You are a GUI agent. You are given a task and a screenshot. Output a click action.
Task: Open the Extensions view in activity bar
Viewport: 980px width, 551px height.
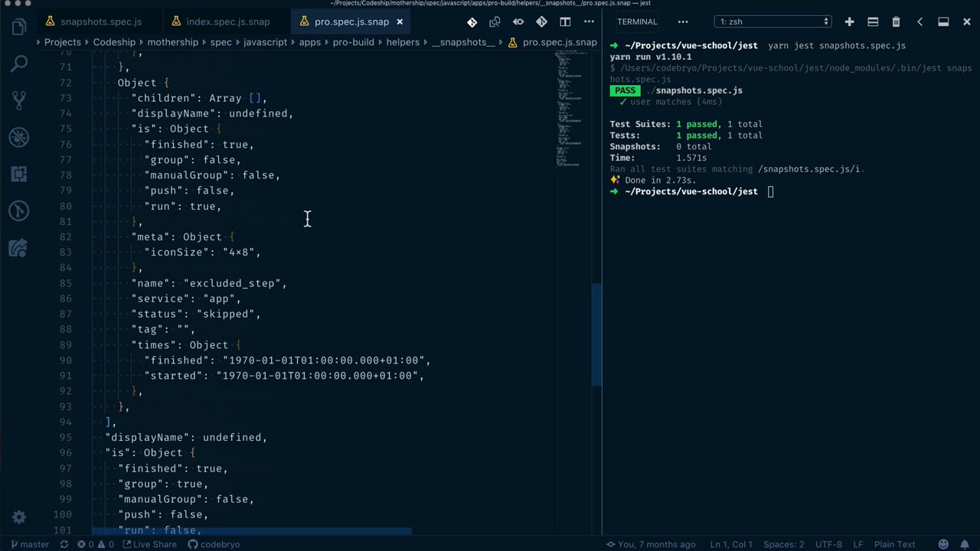pyautogui.click(x=19, y=174)
